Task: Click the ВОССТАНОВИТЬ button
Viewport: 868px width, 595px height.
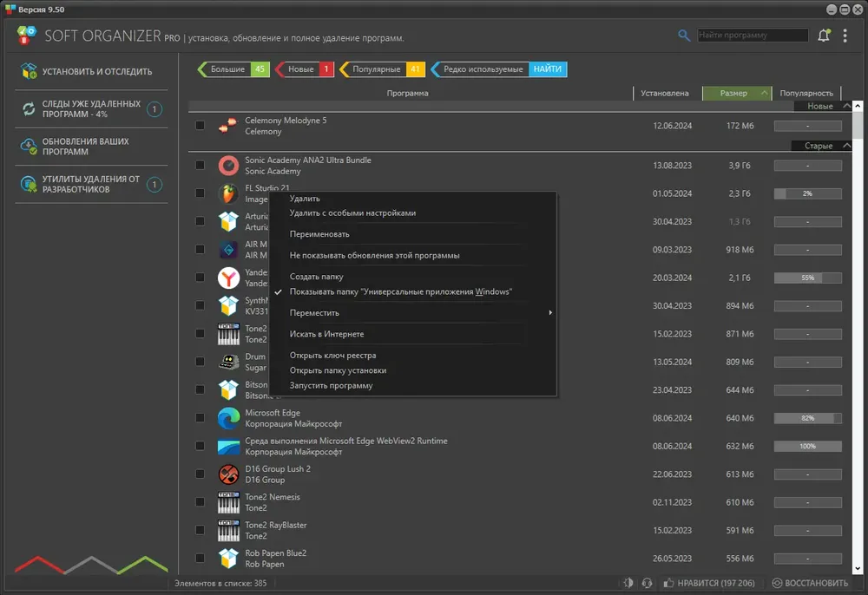Action: click(811, 583)
